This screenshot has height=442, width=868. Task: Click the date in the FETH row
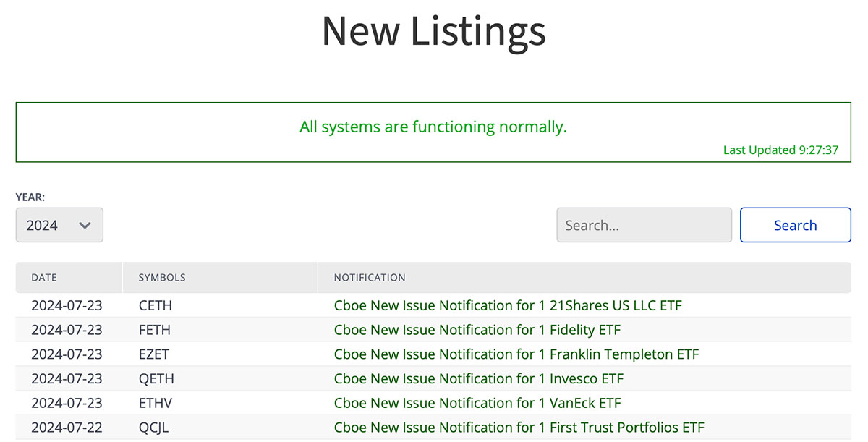(x=67, y=330)
